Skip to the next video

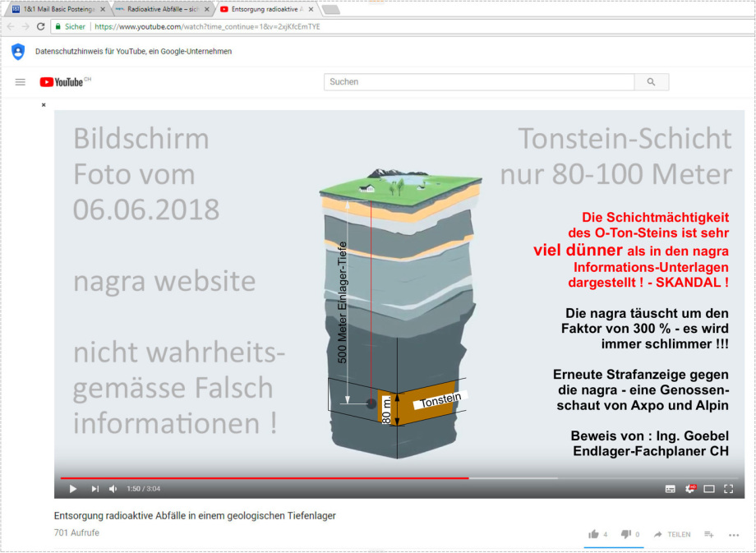[94, 489]
